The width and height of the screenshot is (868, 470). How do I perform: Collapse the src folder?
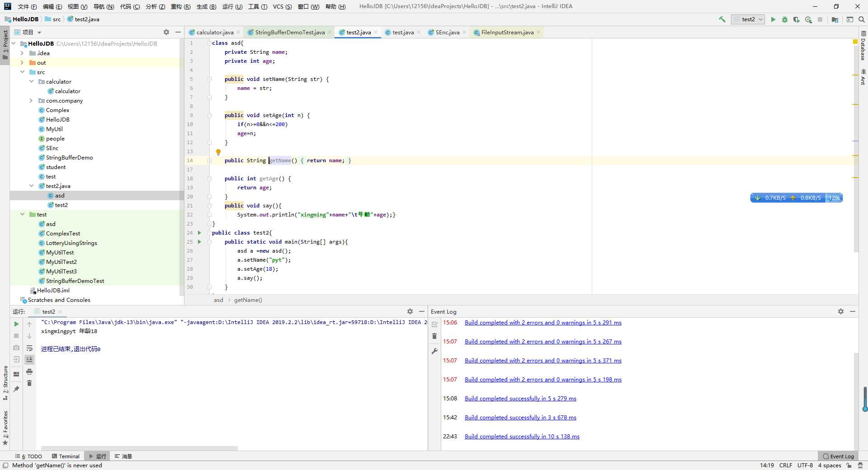click(22, 72)
